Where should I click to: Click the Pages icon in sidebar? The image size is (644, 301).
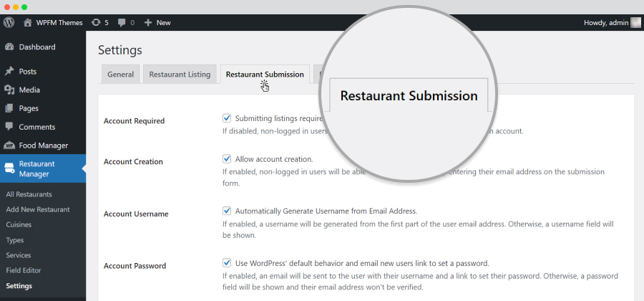9,108
